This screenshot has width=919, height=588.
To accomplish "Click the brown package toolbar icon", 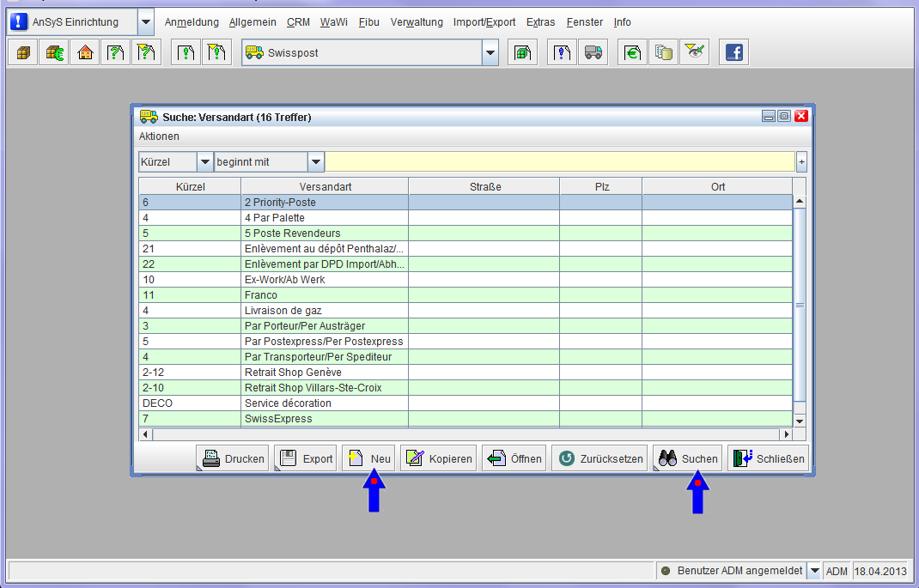I will point(22,52).
